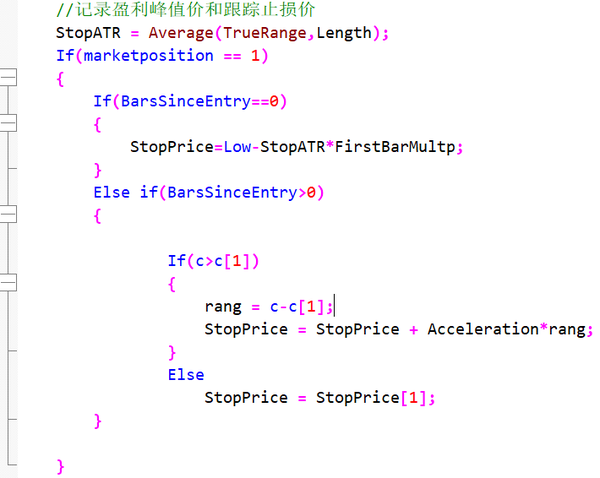Click BarsSinceEntry in the Else if condition

(232, 193)
